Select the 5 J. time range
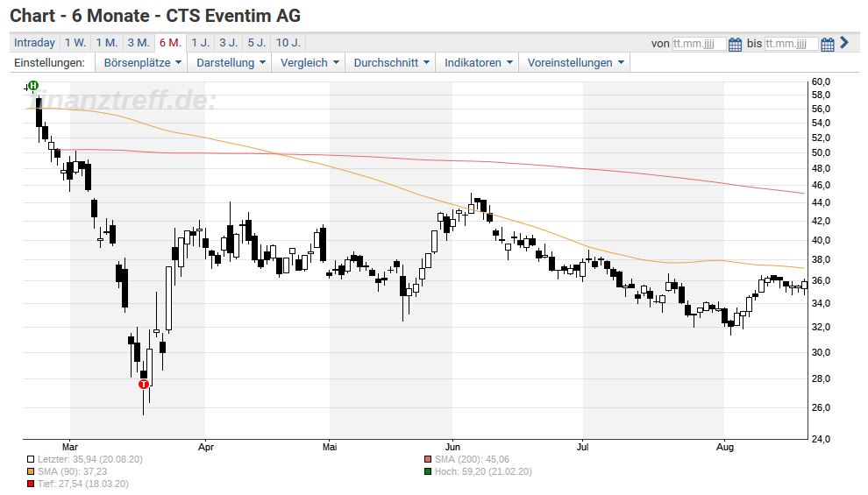868x495 pixels. [257, 43]
